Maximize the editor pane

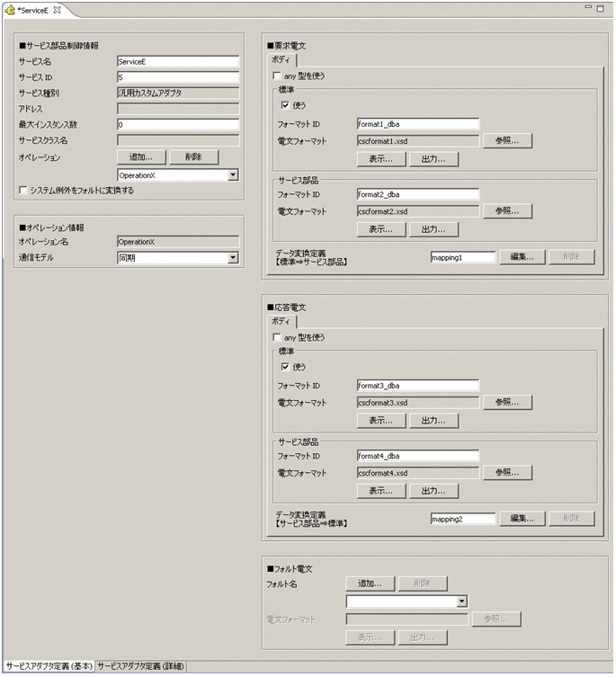pyautogui.click(x=600, y=8)
